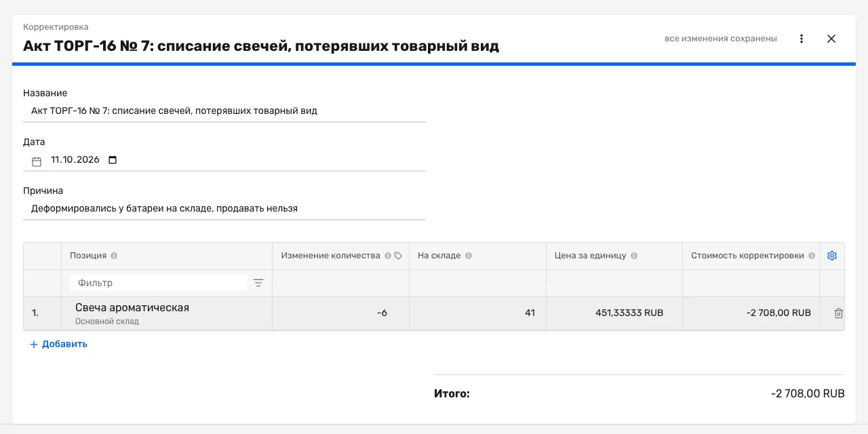
Task: Close the correction dialog
Action: (831, 39)
